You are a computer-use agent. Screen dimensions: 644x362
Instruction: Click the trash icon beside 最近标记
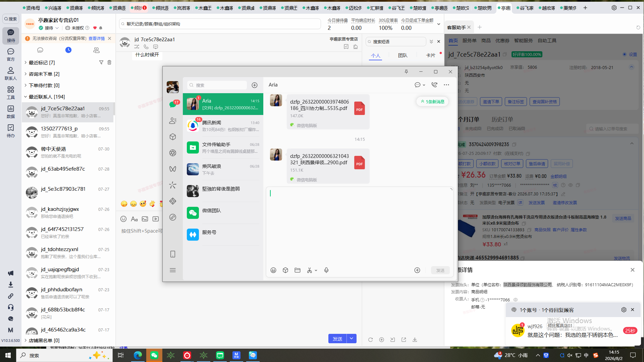point(109,62)
